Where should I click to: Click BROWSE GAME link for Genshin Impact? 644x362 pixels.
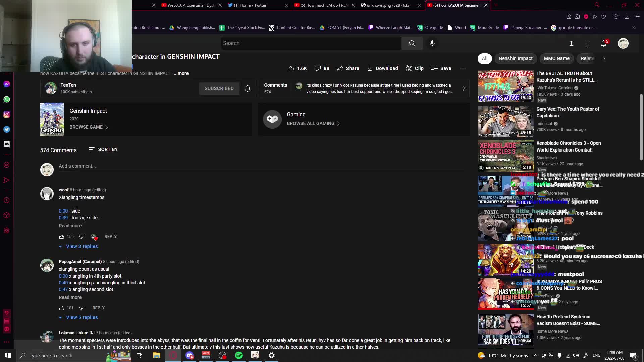pyautogui.click(x=89, y=127)
